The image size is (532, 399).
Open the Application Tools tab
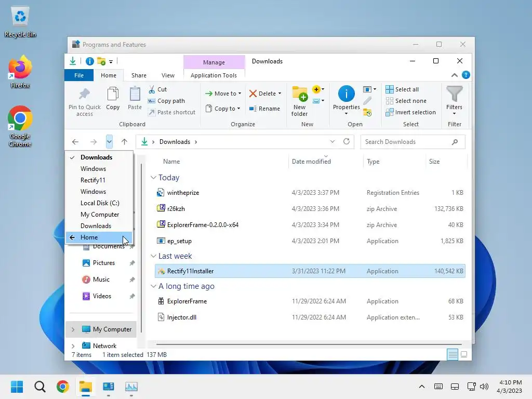click(x=214, y=75)
